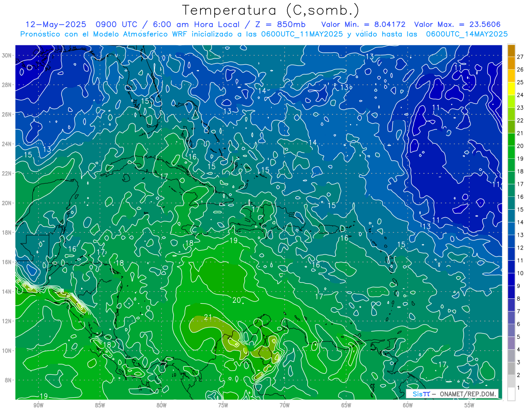This screenshot has width=532, height=411.
Task: Click the colorbar scale value '5'
Action: 519,337
